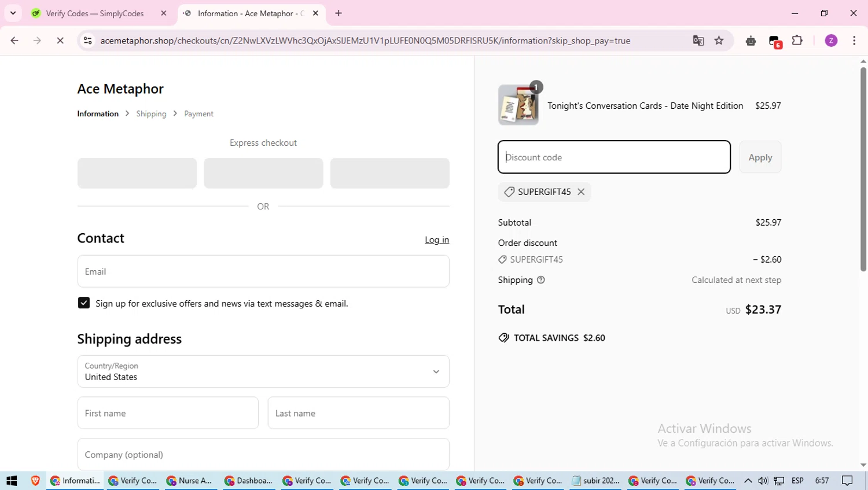Open the Informati... Chrome taskbar window
The height and width of the screenshot is (490, 868).
(75, 481)
